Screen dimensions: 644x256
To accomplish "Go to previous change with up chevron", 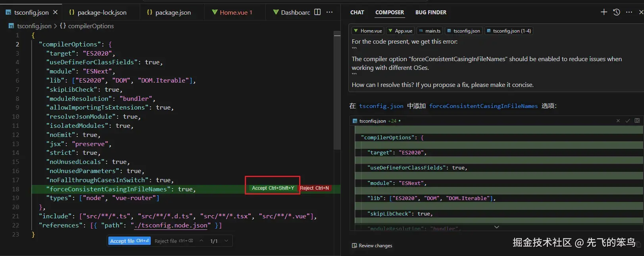I will point(201,241).
